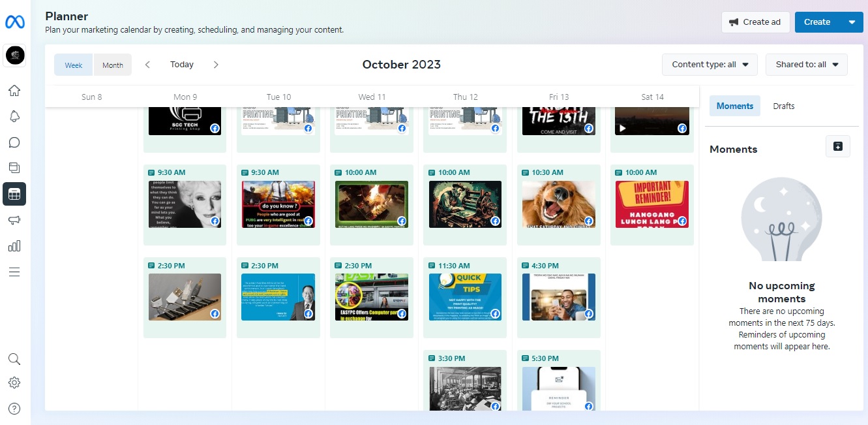
Task: Click the October 2023 heading
Action: click(402, 65)
